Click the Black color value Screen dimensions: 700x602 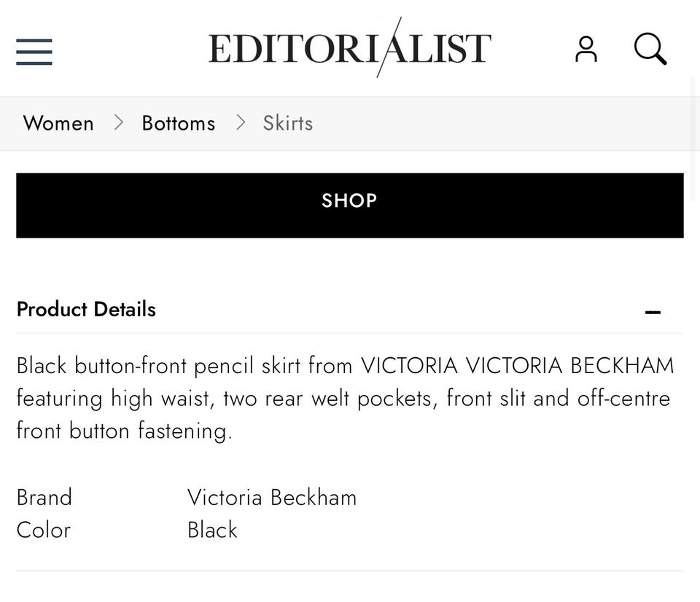pos(212,530)
